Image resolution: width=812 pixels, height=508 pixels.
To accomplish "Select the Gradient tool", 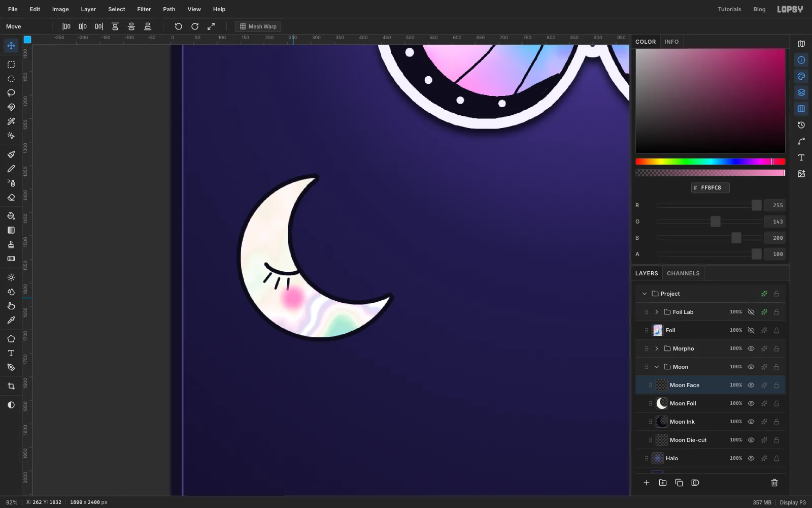I will click(11, 230).
